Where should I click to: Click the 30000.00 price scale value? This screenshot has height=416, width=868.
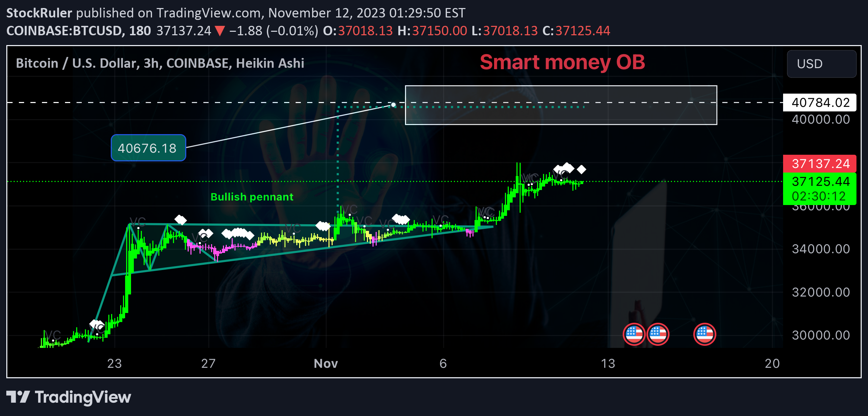821,335
